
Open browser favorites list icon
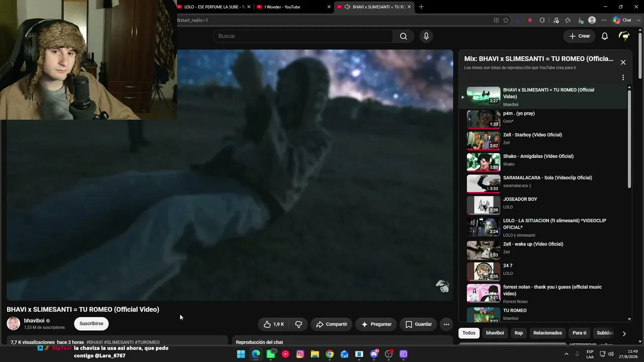click(568, 20)
